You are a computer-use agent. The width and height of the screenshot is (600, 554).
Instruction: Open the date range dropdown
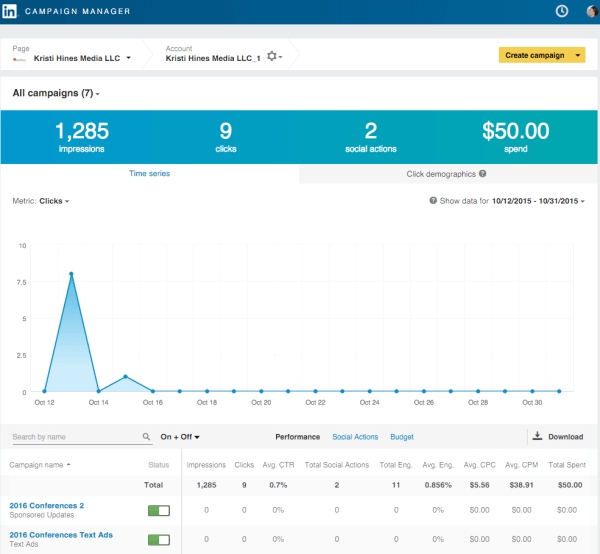538,201
